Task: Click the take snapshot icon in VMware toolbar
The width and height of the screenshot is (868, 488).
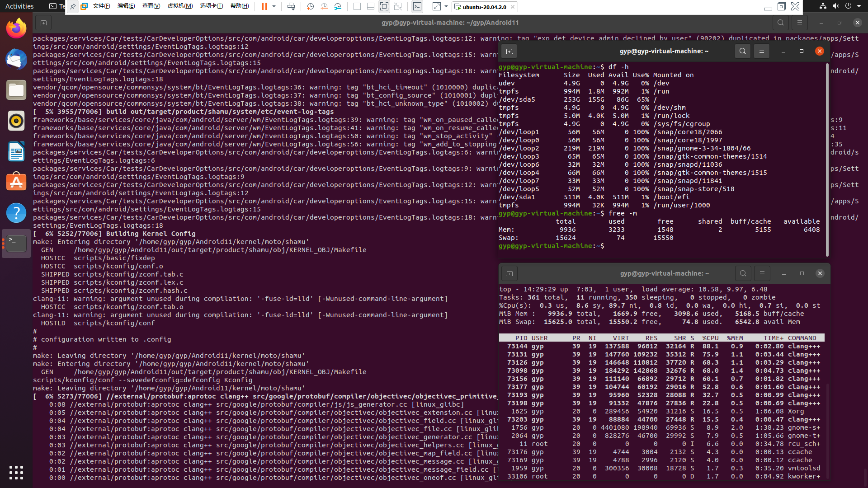Action: click(x=310, y=6)
